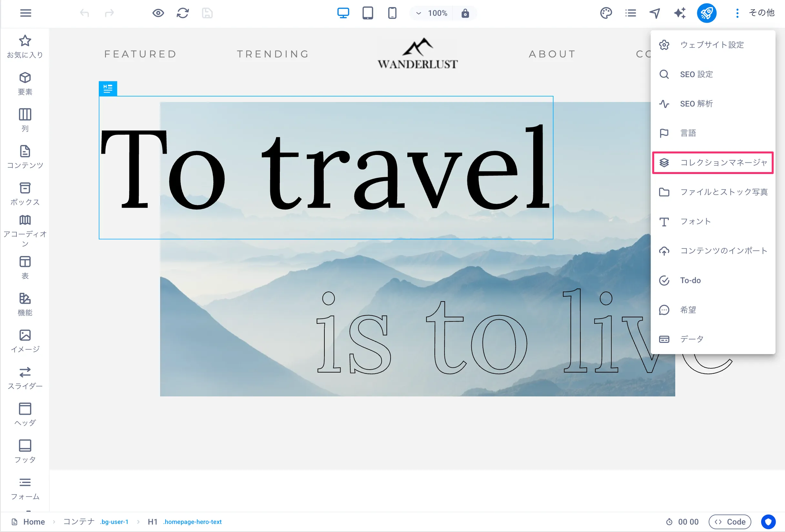Click Home page breadcrumb
785x532 pixels.
click(28, 522)
